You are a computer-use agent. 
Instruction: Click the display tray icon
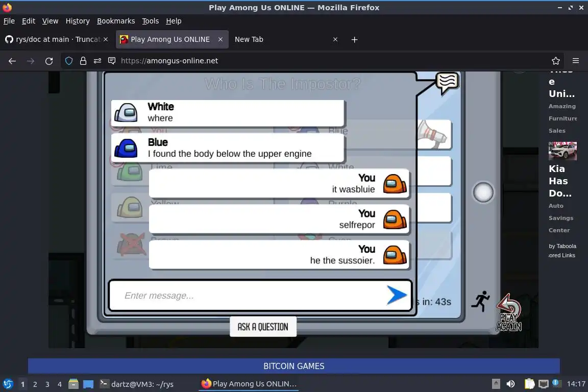click(x=544, y=384)
